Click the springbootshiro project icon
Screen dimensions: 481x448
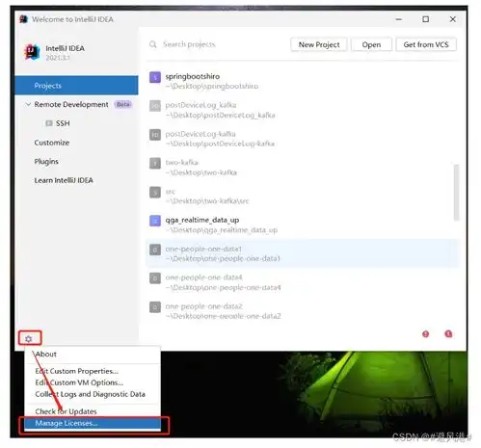[x=155, y=77]
